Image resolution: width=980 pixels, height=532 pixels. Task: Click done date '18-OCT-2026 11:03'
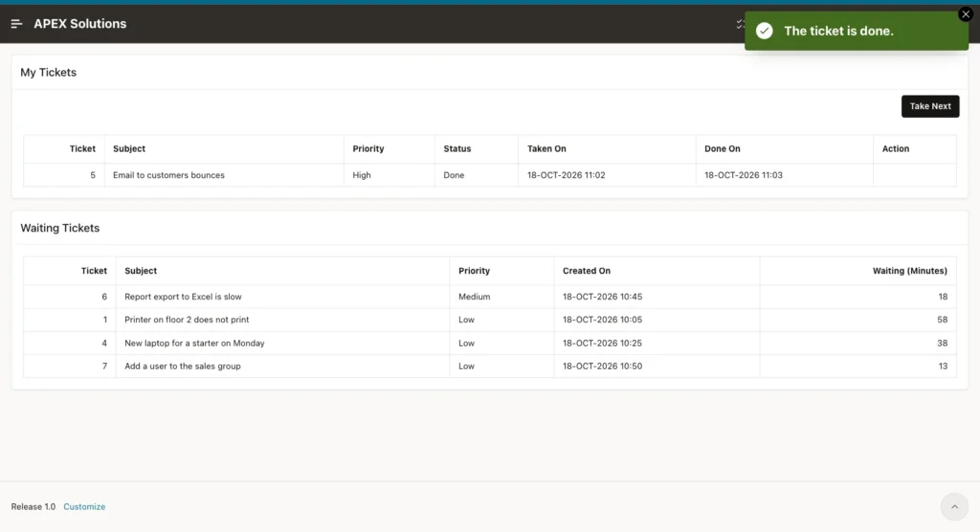[744, 175]
